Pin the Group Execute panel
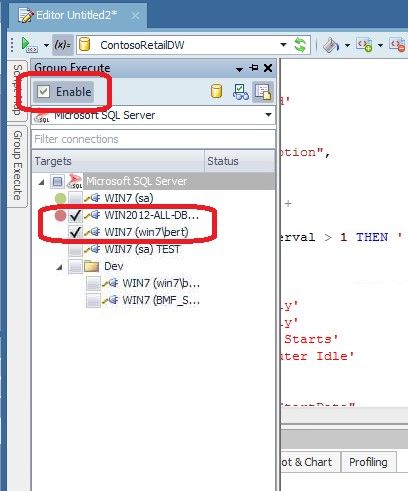This screenshot has width=408, height=491. [254, 68]
